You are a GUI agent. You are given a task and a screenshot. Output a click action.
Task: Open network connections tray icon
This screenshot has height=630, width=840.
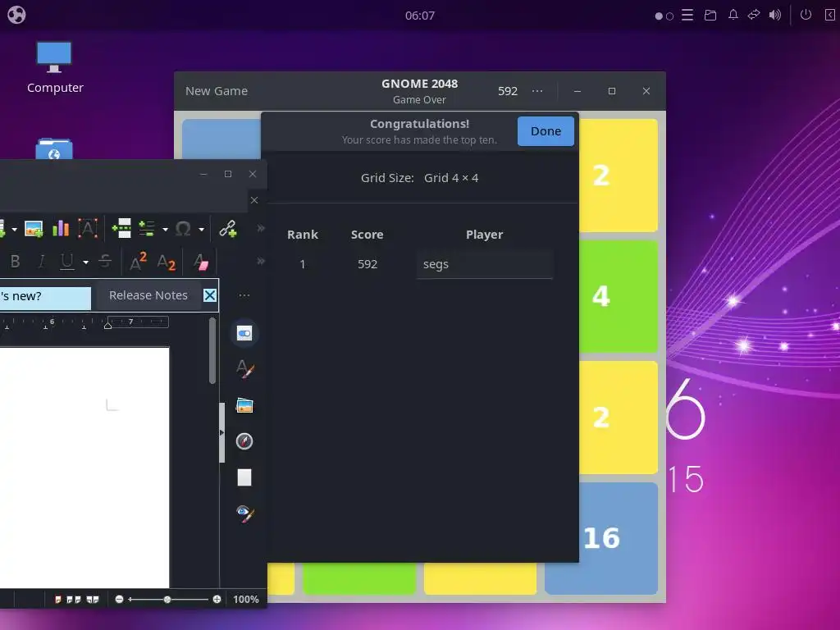click(754, 15)
